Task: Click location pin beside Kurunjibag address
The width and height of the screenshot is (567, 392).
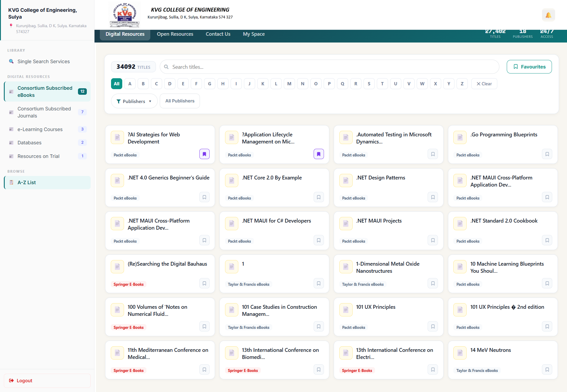Action: 11,26
